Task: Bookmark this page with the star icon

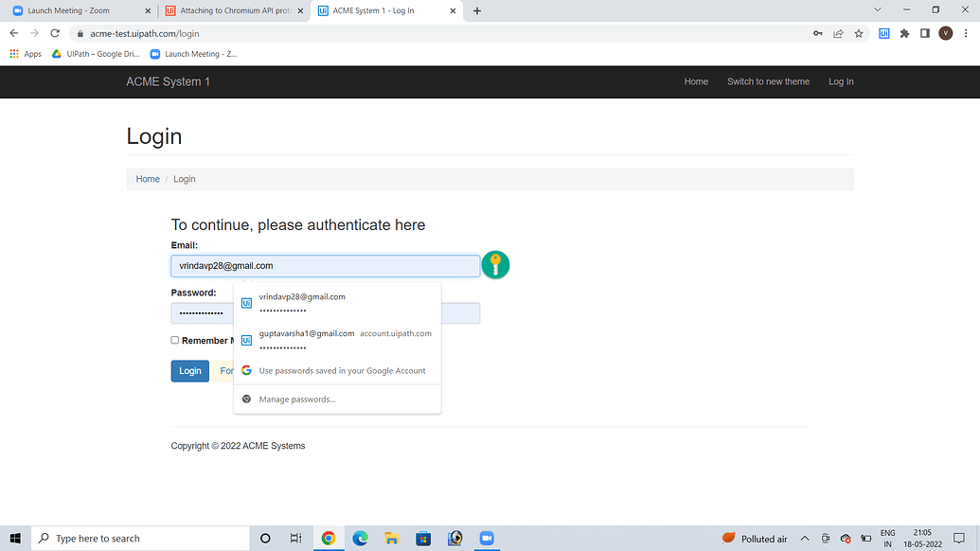Action: pyautogui.click(x=858, y=32)
